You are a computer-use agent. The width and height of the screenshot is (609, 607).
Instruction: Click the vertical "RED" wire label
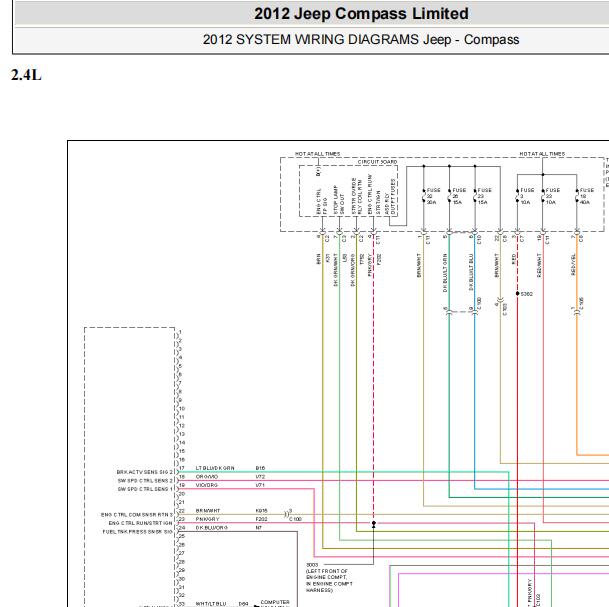pyautogui.click(x=513, y=259)
